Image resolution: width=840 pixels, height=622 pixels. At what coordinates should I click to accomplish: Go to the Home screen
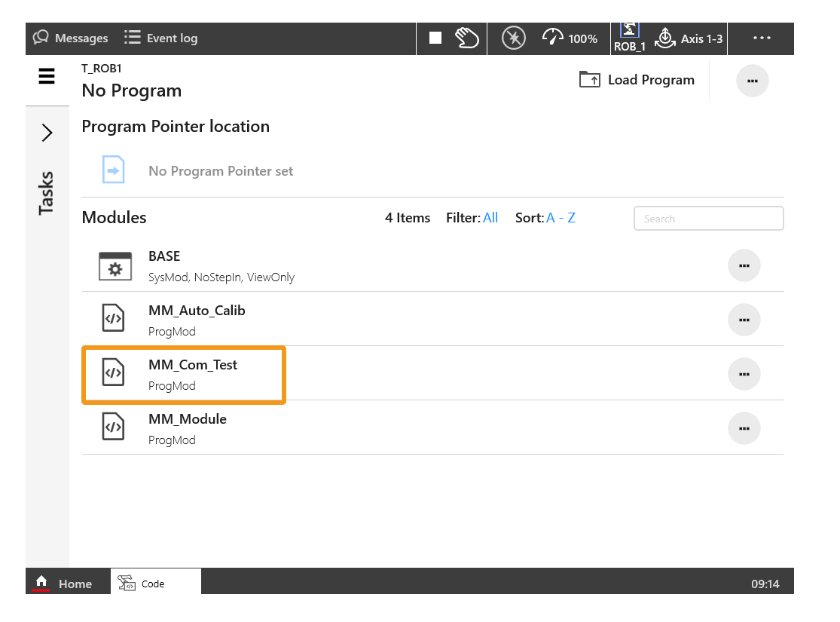65,584
